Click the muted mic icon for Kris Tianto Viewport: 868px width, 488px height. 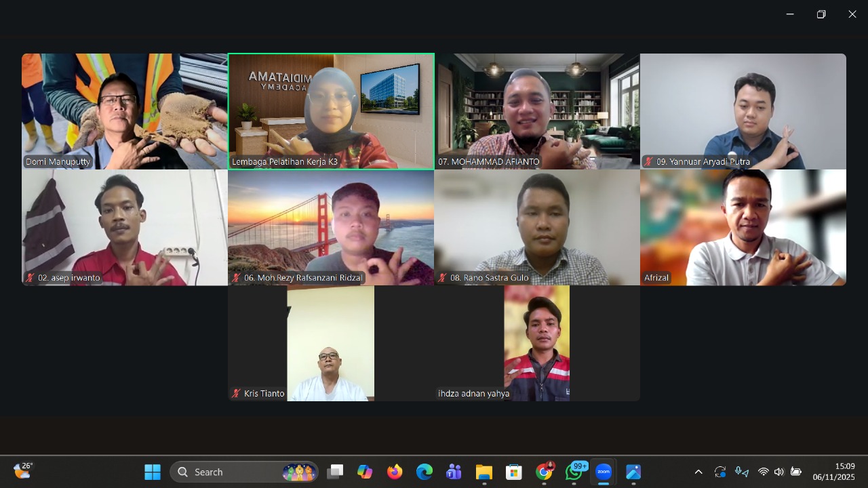tap(237, 394)
